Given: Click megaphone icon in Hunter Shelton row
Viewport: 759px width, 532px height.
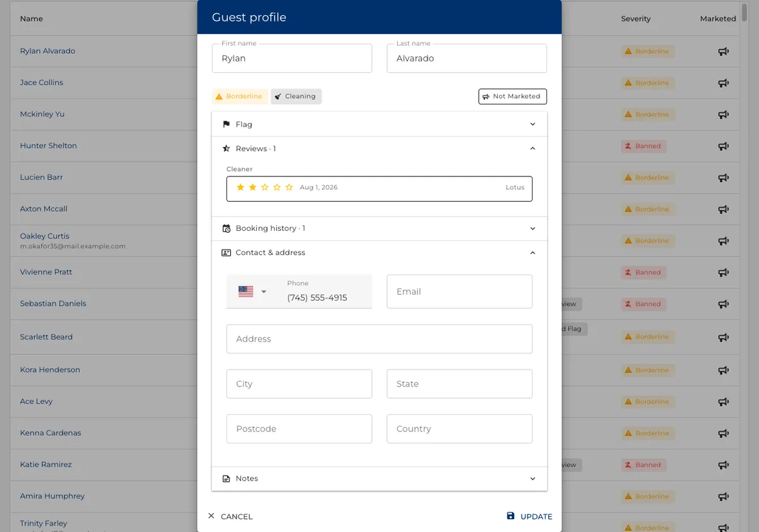Looking at the screenshot, I should point(724,146).
